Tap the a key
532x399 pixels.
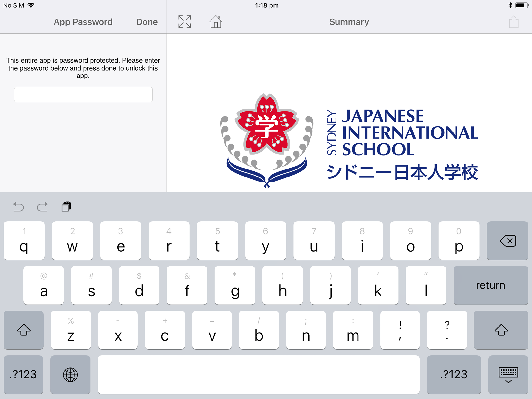pyautogui.click(x=44, y=285)
